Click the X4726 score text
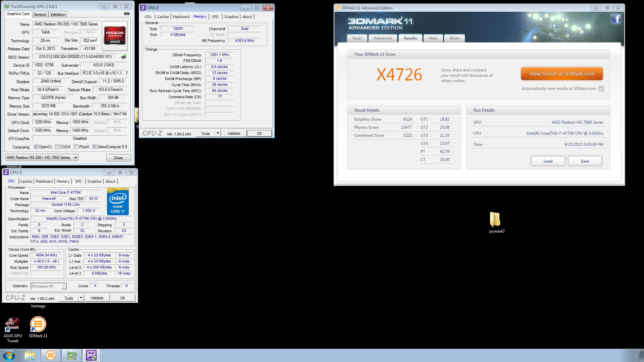The width and height of the screenshot is (644, 362). pyautogui.click(x=399, y=74)
